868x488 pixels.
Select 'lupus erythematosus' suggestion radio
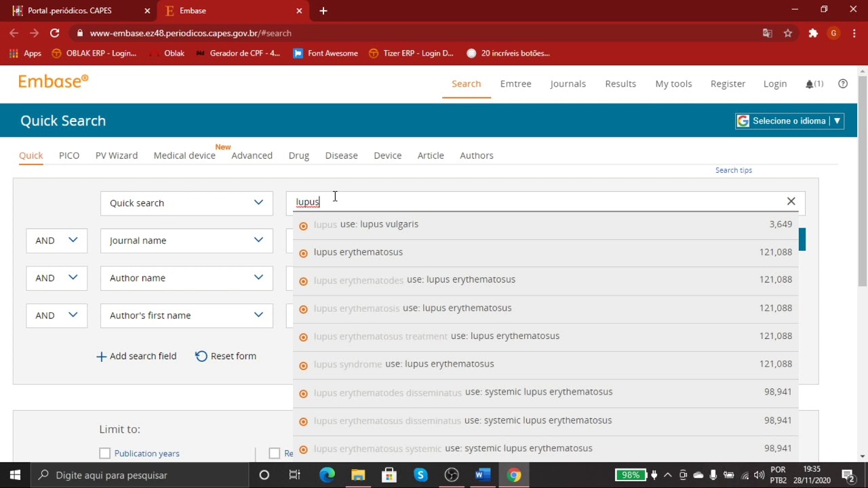point(303,253)
